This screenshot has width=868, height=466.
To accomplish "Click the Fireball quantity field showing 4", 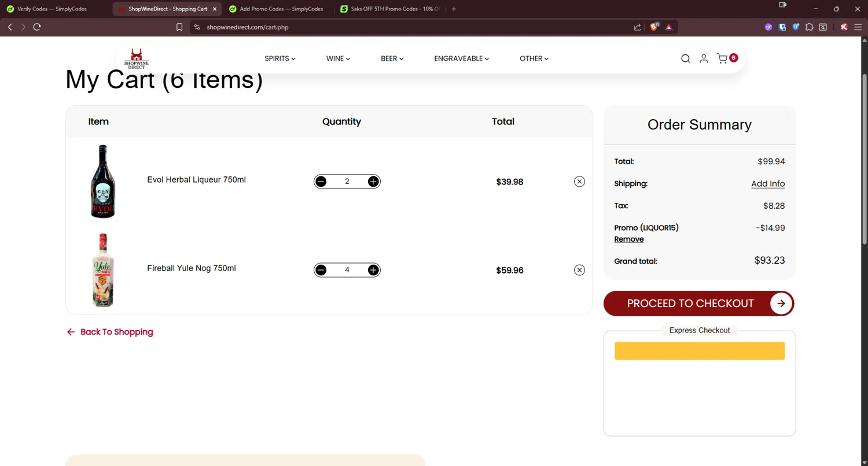I will click(x=347, y=270).
